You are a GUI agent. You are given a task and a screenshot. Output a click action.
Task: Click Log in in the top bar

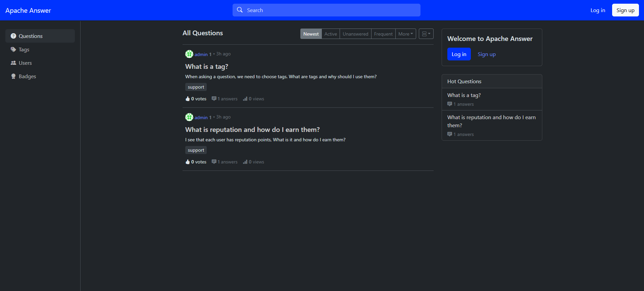(598, 10)
